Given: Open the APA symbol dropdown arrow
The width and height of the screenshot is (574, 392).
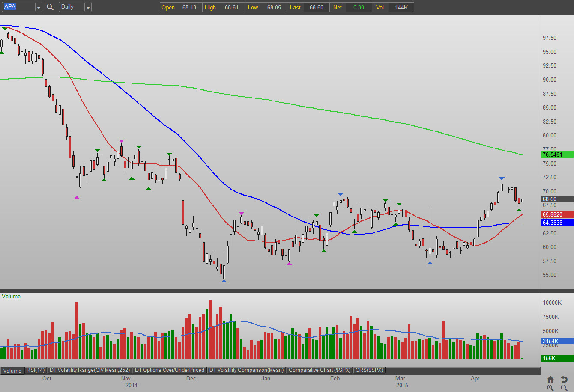Looking at the screenshot, I should (x=39, y=7).
